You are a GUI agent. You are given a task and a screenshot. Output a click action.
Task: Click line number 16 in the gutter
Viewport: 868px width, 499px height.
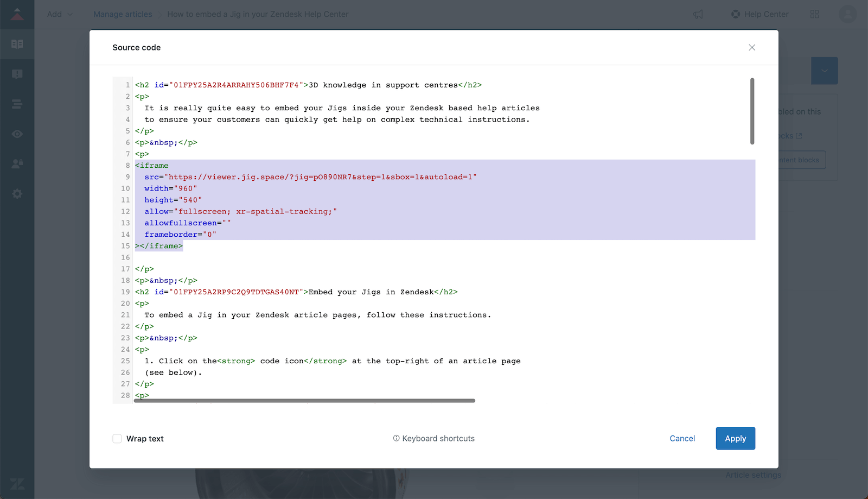pyautogui.click(x=125, y=257)
